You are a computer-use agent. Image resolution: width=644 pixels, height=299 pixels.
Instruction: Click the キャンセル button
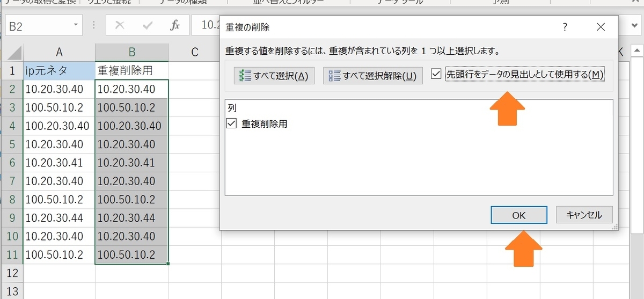click(x=584, y=215)
